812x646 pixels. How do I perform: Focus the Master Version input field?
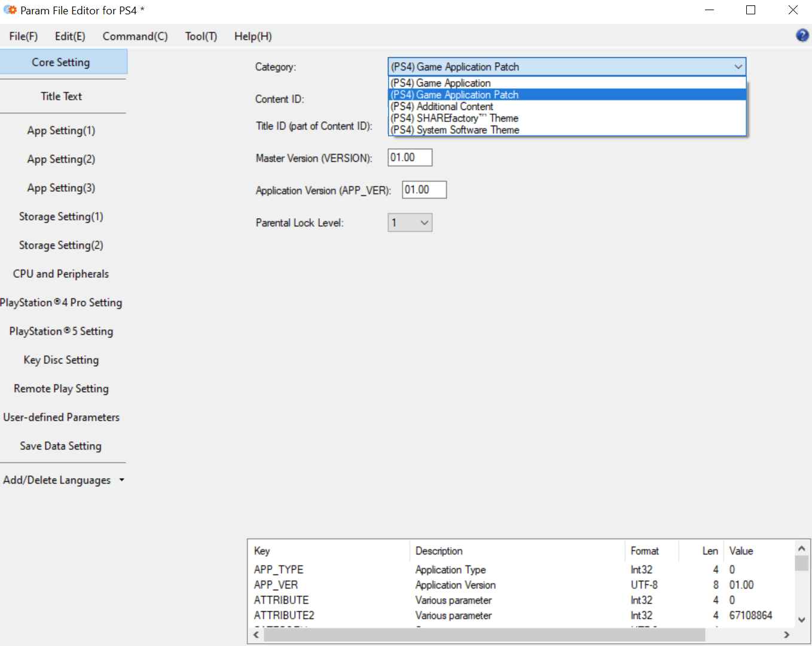tap(410, 158)
